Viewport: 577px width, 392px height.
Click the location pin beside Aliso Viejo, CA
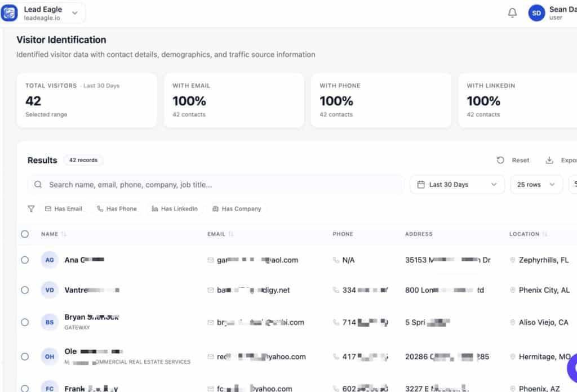click(512, 323)
